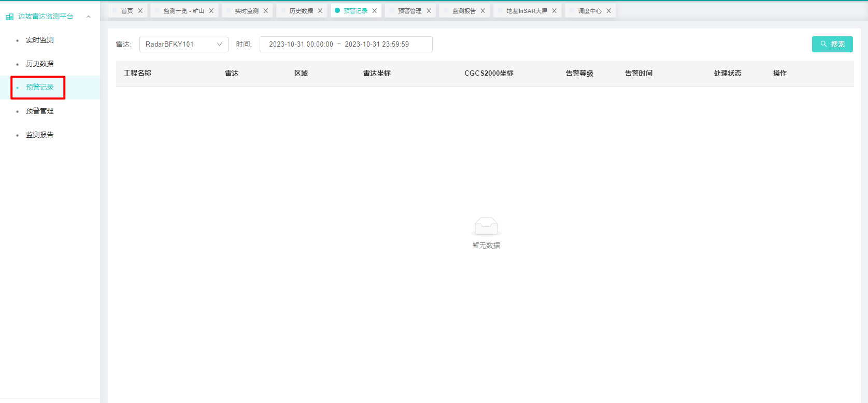The height and width of the screenshot is (403, 868).
Task: Open the 地基InSAR大屏 tab
Action: click(x=527, y=11)
